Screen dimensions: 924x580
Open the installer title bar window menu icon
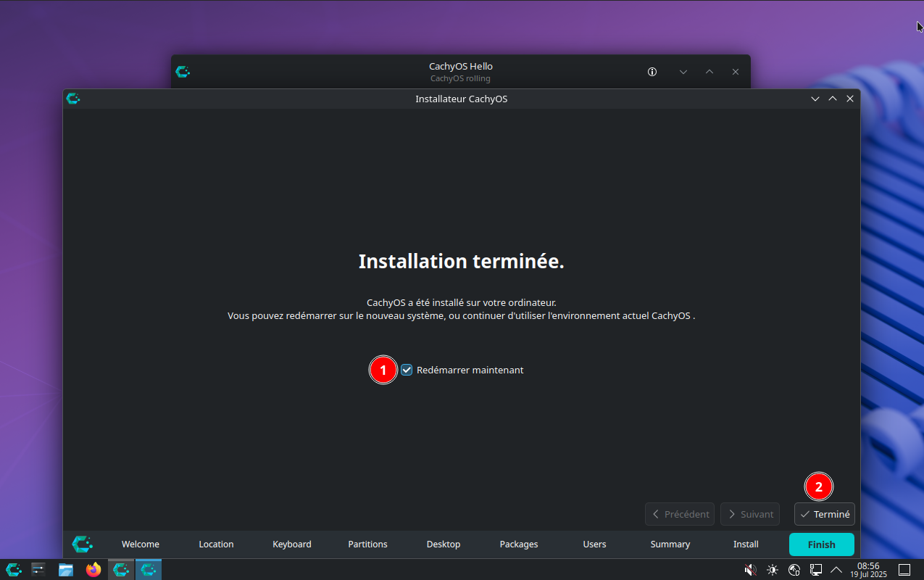click(x=73, y=99)
